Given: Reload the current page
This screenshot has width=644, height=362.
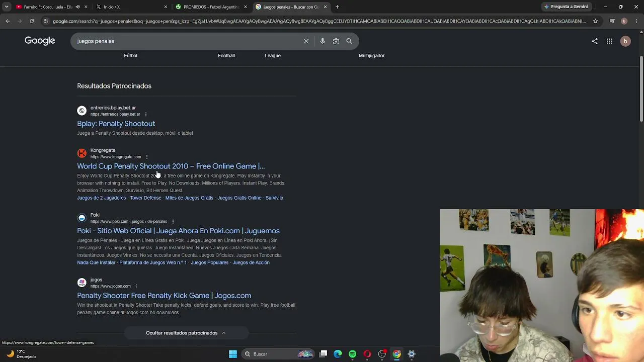Looking at the screenshot, I should click(32, 21).
